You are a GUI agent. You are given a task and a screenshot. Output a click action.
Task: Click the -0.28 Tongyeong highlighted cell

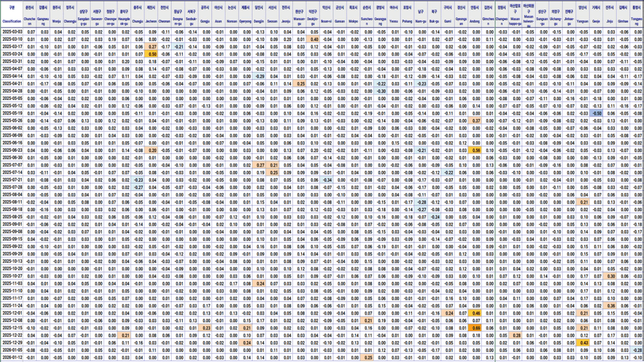pyautogui.click(x=637, y=350)
